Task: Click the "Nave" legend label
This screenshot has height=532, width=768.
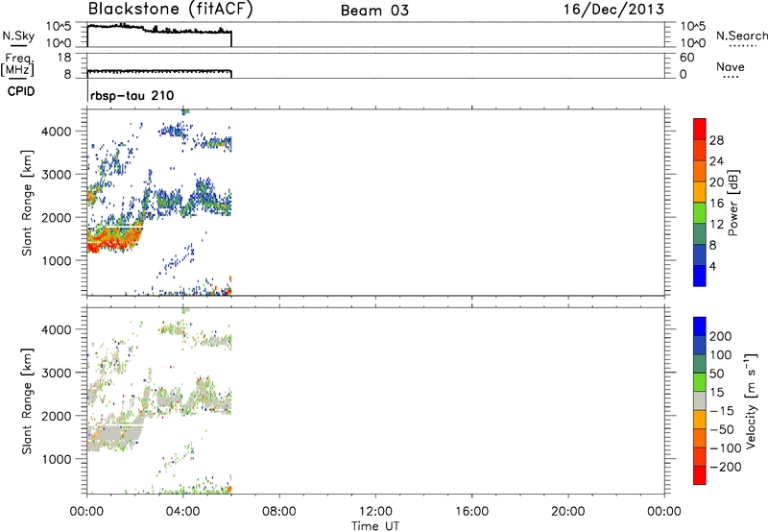Action: pos(731,66)
